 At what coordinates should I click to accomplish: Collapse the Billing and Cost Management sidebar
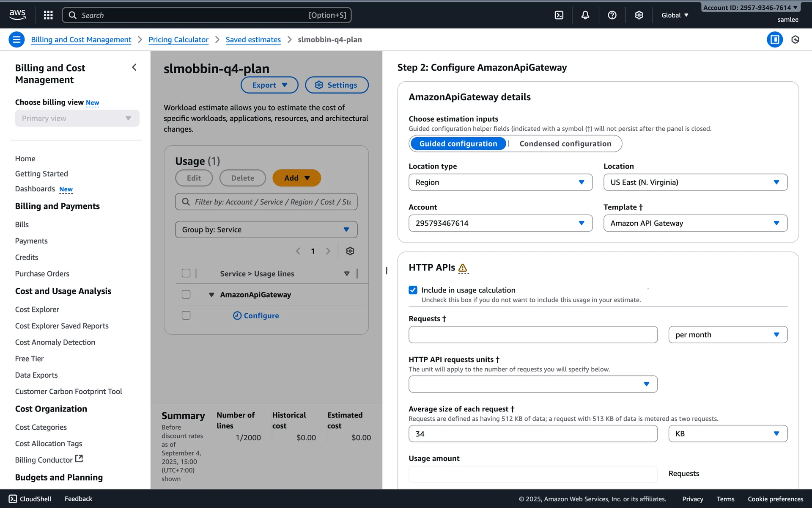134,67
